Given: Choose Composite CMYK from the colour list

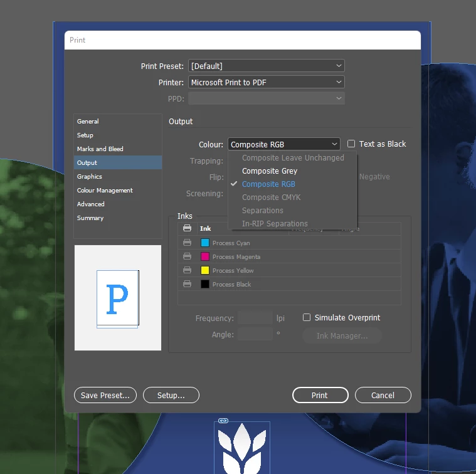Looking at the screenshot, I should (271, 197).
